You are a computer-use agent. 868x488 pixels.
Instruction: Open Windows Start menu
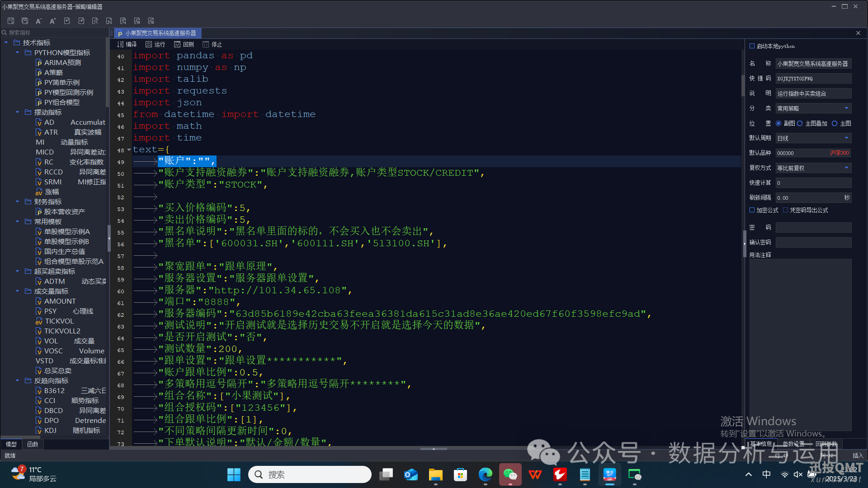(x=234, y=474)
